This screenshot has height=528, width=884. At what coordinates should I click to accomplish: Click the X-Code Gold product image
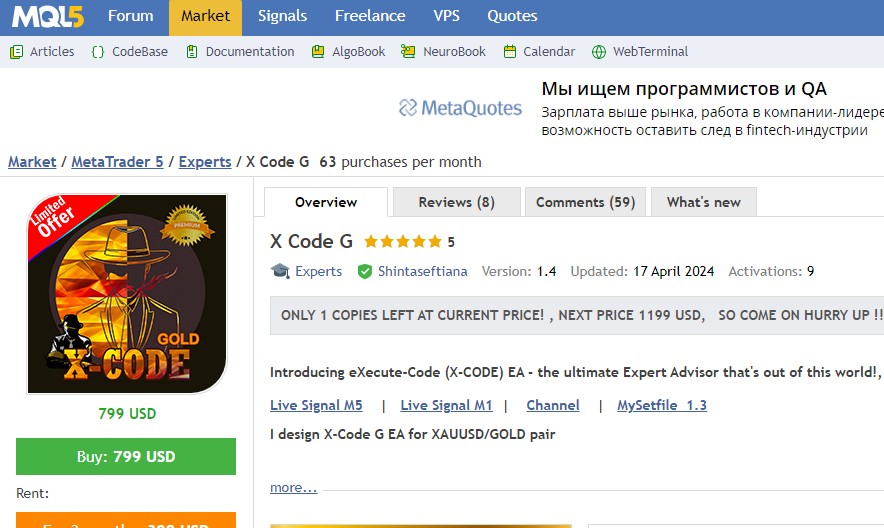click(x=127, y=294)
